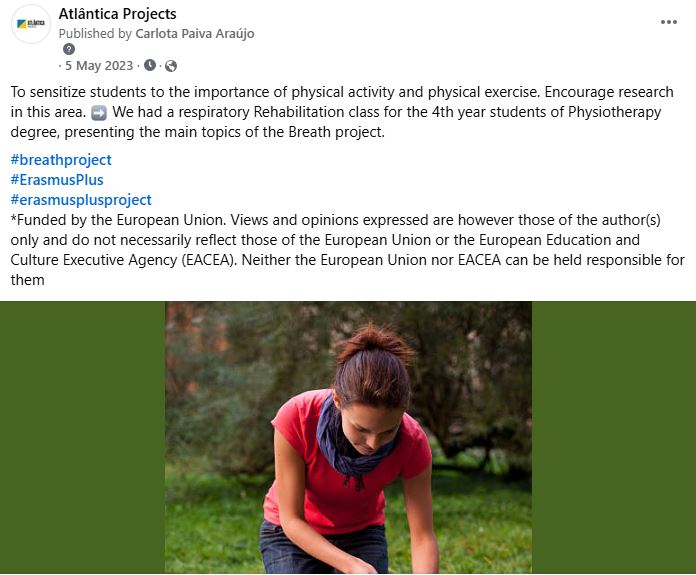Click the 5 May 2023 post date
This screenshot has width=696, height=575.
pos(101,66)
